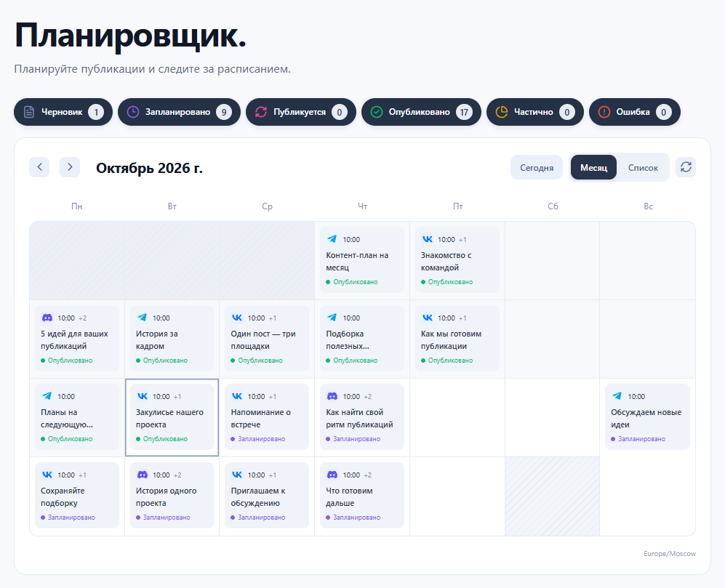The height and width of the screenshot is (588, 725).
Task: Open the post Обсуждаем новые идеи
Action: pyautogui.click(x=647, y=417)
